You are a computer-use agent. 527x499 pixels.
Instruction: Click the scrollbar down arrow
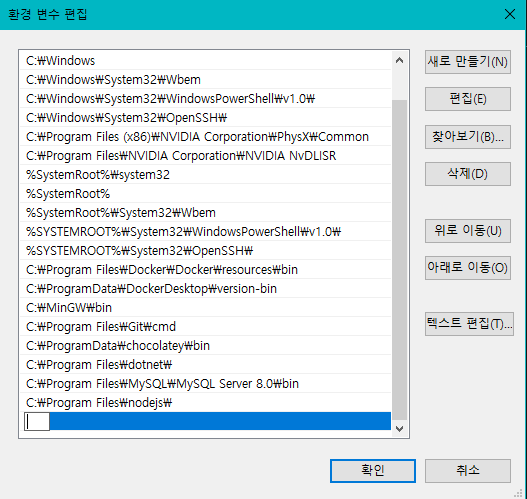[399, 429]
